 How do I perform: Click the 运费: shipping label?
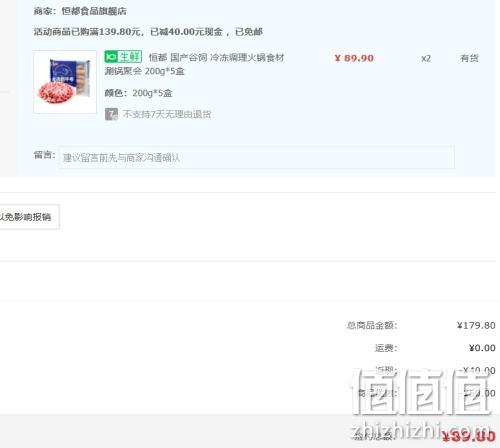click(x=386, y=348)
